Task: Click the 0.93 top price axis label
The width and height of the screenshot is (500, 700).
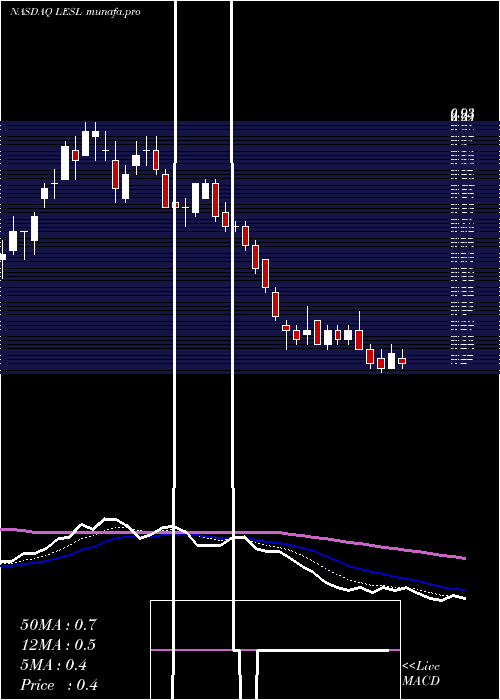Action: click(x=462, y=114)
